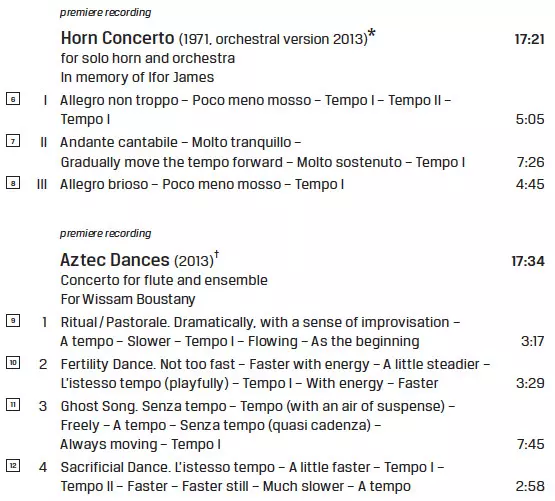The image size is (555, 501).
Task: Click the track 9 number box
Action: tap(13, 321)
